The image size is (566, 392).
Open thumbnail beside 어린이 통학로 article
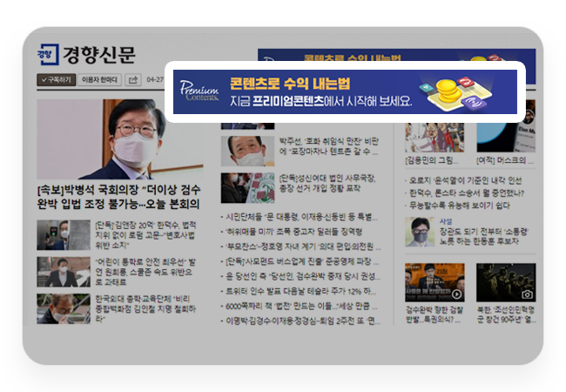(64, 272)
